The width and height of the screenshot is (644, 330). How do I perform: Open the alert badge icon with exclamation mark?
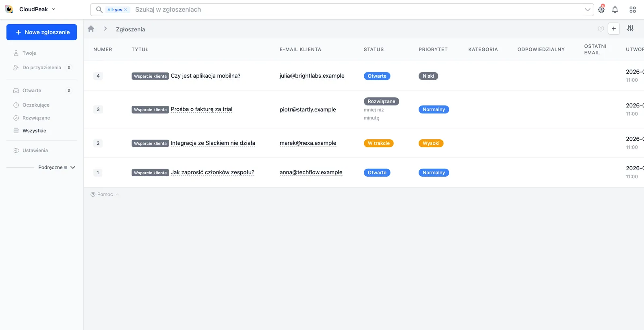[601, 9]
